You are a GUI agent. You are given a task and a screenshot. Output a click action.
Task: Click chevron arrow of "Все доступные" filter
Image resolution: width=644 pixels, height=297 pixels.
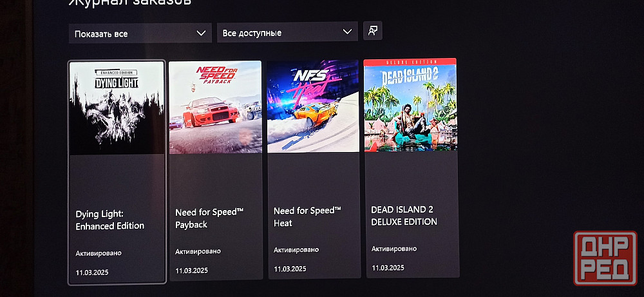coord(348,32)
